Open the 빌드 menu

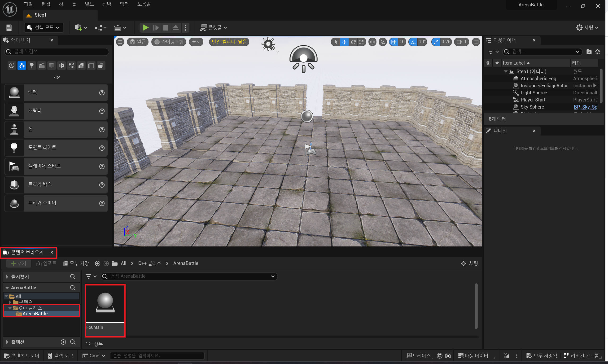(x=89, y=4)
